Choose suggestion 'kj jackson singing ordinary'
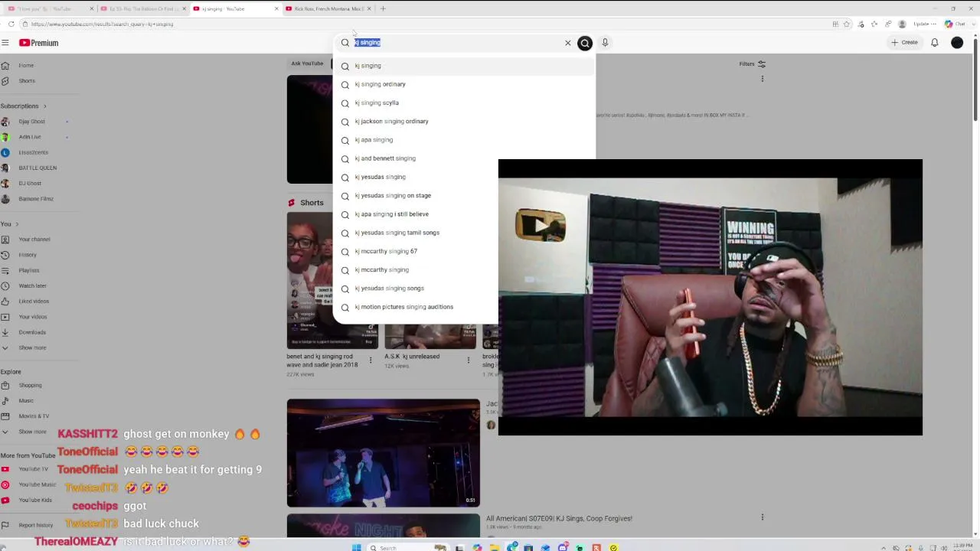The image size is (980, 551). [464, 121]
